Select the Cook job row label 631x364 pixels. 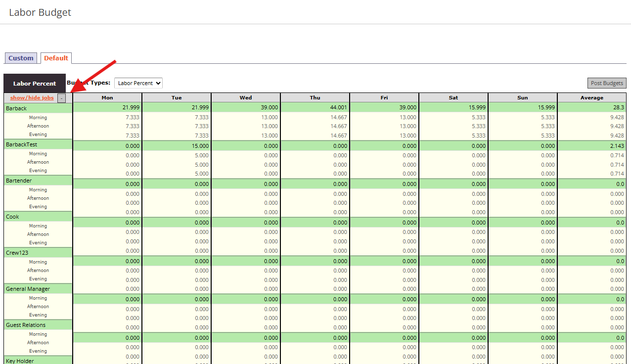coord(38,217)
